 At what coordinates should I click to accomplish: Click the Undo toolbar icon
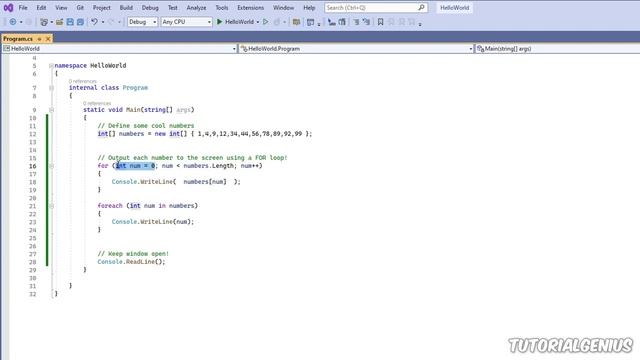click(94, 22)
